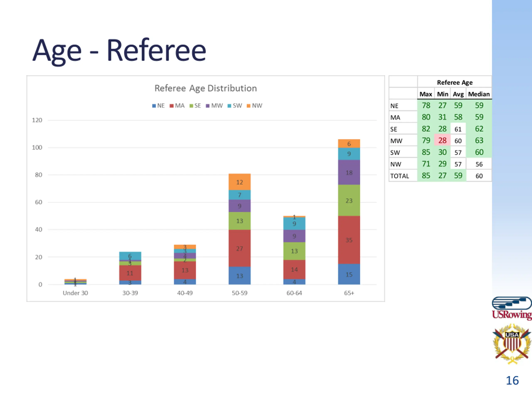Click the orange NW legend swatch
Image resolution: width=532 pixels, height=399 pixels.
point(249,106)
